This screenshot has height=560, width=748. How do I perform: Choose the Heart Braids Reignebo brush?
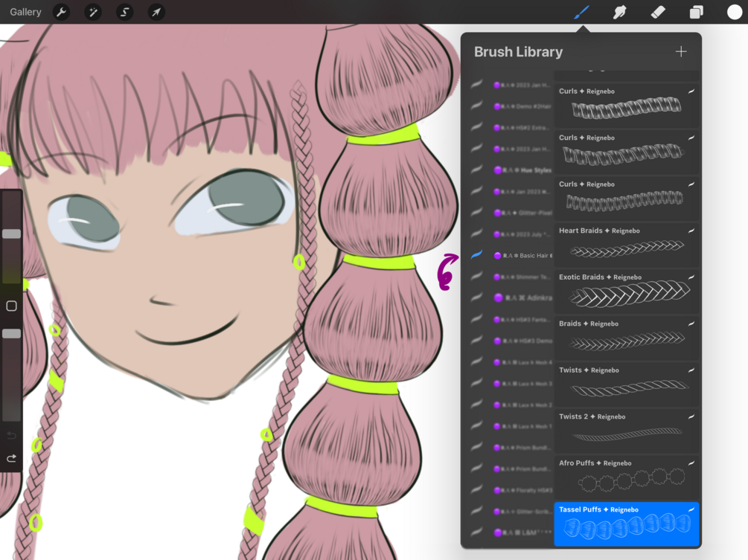(627, 245)
